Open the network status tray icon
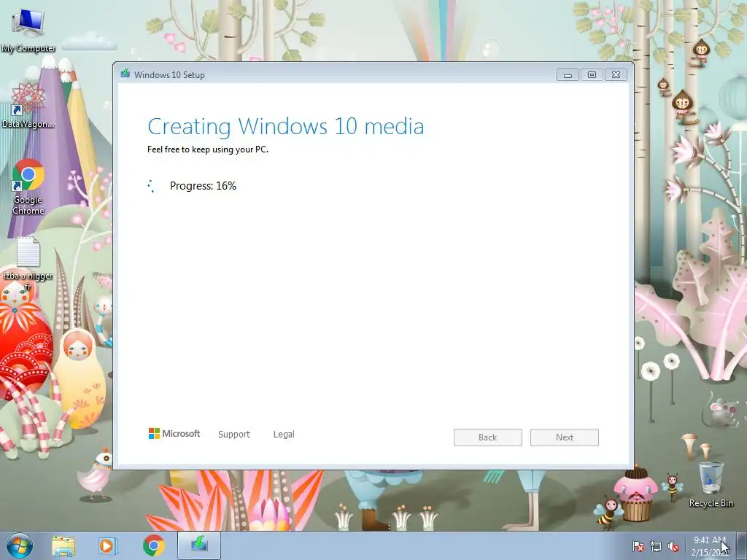 pyautogui.click(x=656, y=547)
